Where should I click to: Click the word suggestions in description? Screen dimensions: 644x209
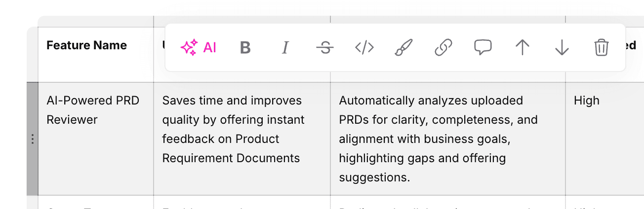[374, 177]
